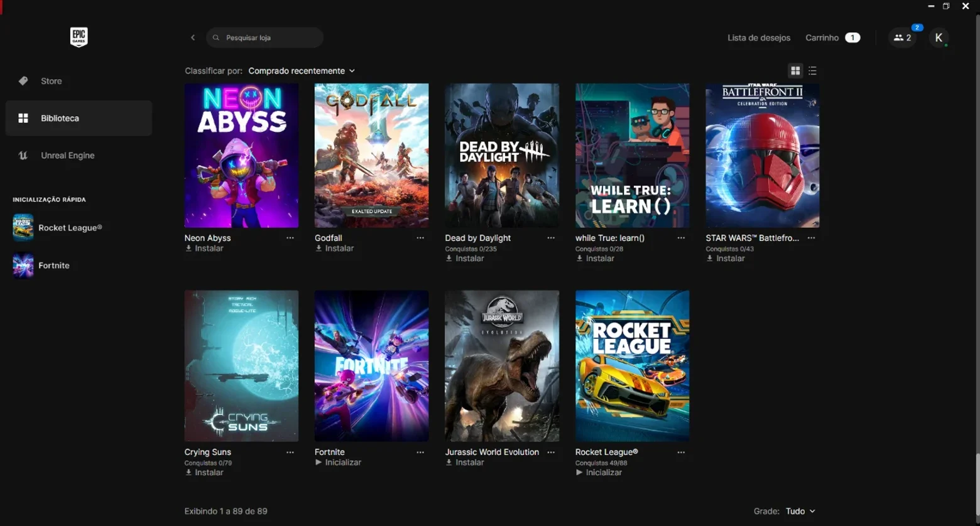Open Dead by Daylight more options
The width and height of the screenshot is (980, 526).
tap(551, 238)
